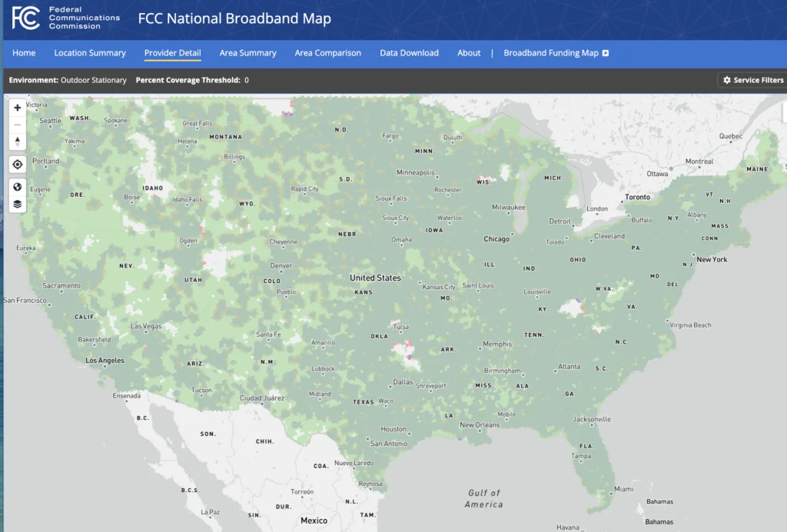This screenshot has width=787, height=532.
Task: Click the Minneapolis map label
Action: (416, 173)
